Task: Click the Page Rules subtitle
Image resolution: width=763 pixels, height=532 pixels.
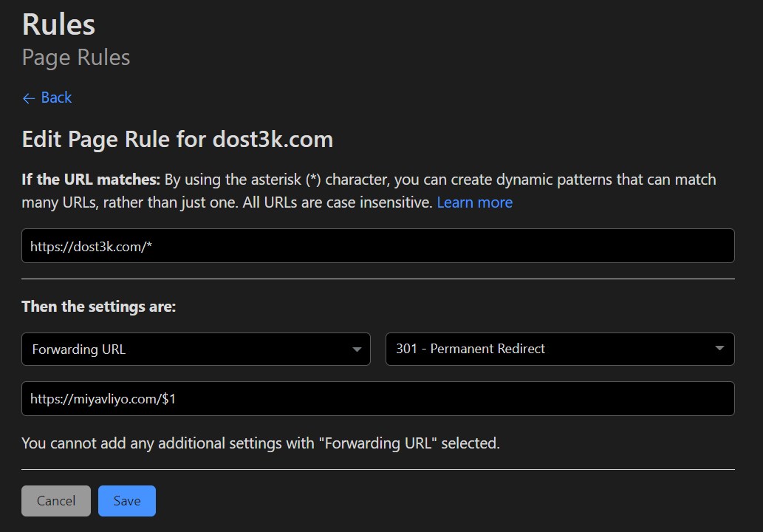Action: (x=76, y=58)
